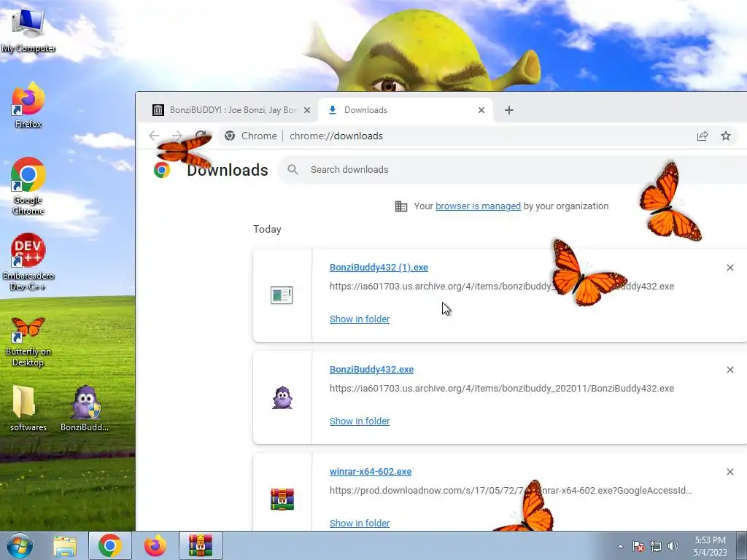Open Google Chrome desktop shortcut
The width and height of the screenshot is (747, 560).
click(28, 184)
